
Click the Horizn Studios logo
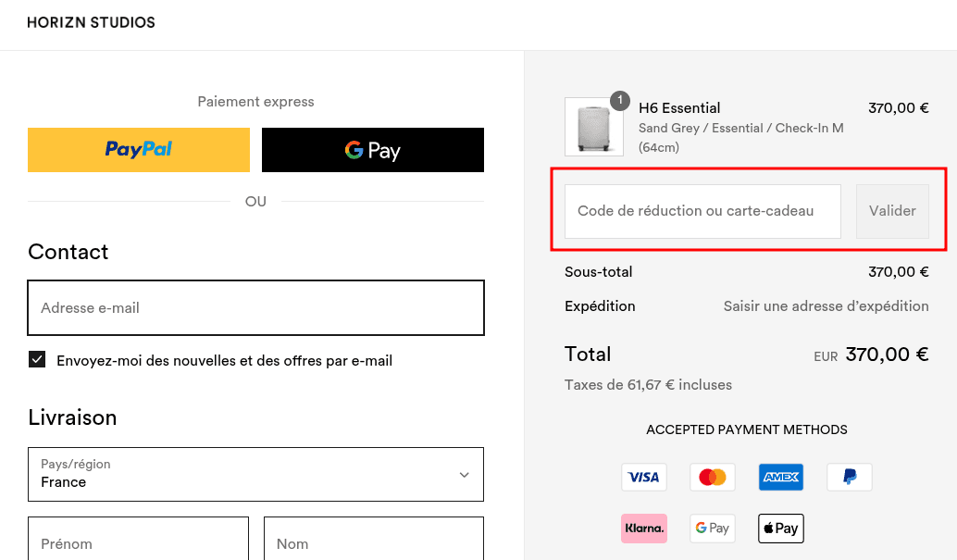(x=91, y=22)
